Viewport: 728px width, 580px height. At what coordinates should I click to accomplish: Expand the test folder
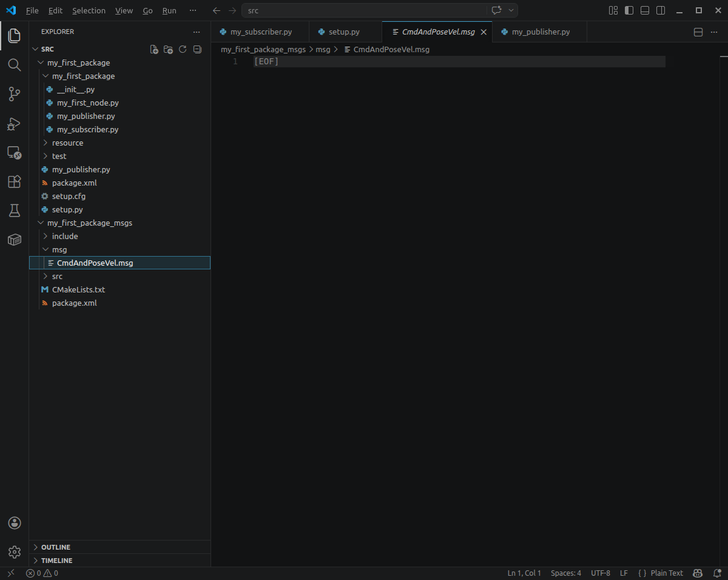click(120, 156)
